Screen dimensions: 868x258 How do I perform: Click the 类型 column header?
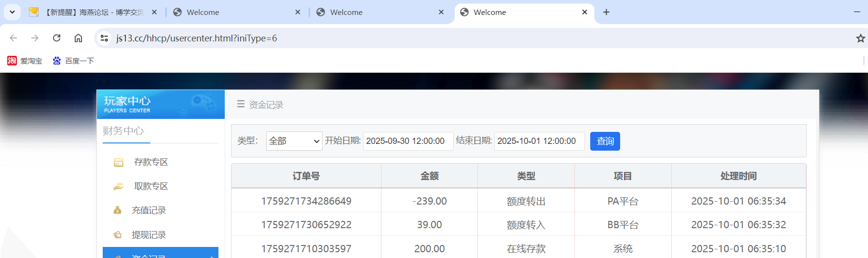coord(526,176)
